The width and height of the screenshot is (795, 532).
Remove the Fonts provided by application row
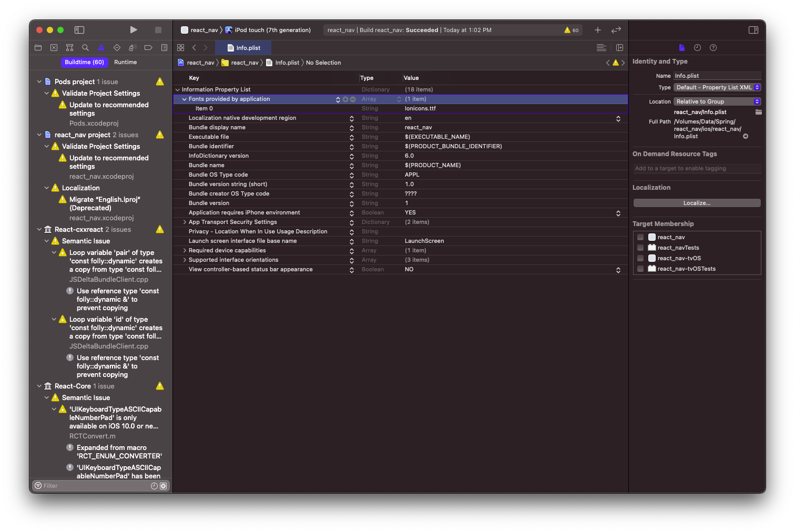click(x=353, y=99)
